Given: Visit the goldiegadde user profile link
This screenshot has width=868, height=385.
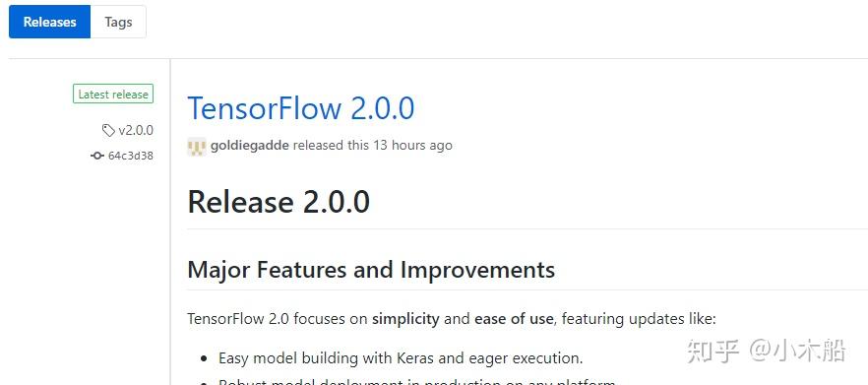Looking at the screenshot, I should coord(250,146).
